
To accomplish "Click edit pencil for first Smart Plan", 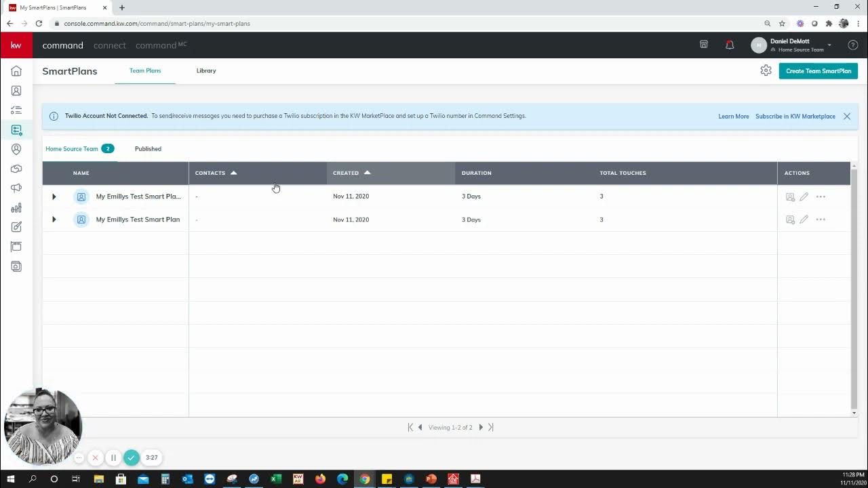I will [804, 197].
